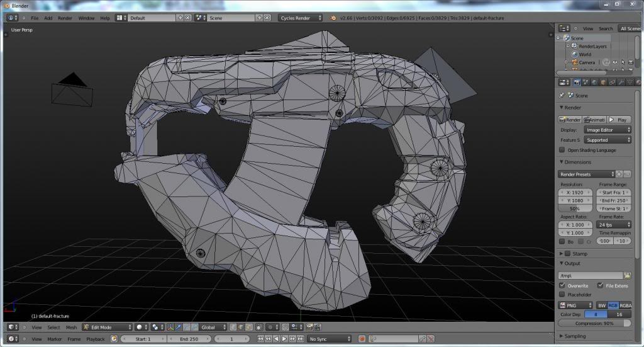Disable the Overwrite checkbox
This screenshot has width=644, height=347.
[562, 285]
